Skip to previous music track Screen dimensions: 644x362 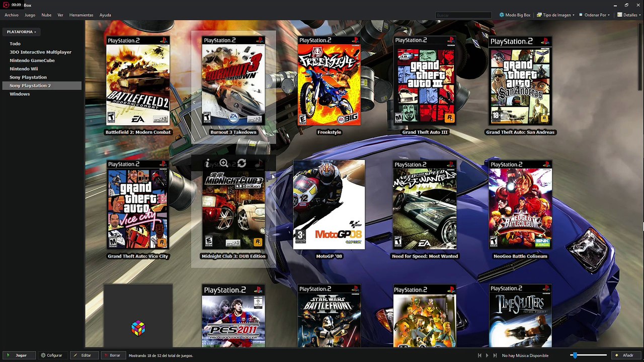click(x=479, y=355)
